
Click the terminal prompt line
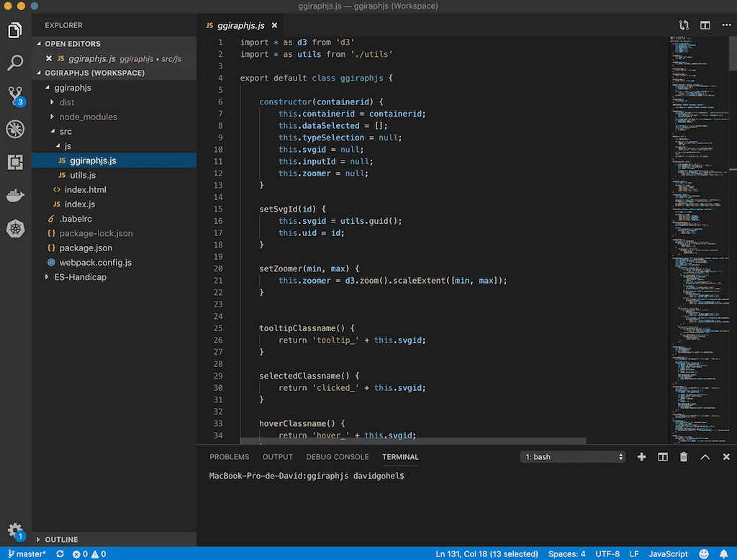[307, 476]
